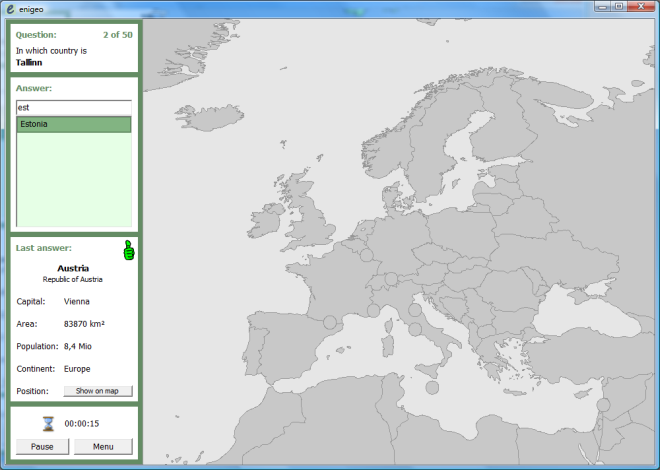Click the answer text field containing "est"

[x=74, y=107]
